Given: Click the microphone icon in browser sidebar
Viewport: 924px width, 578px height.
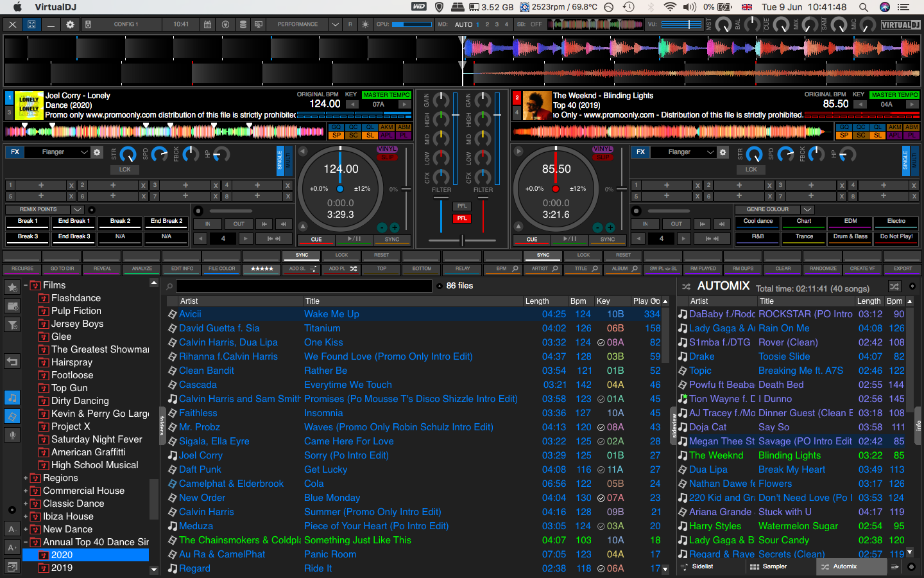Looking at the screenshot, I should [12, 435].
